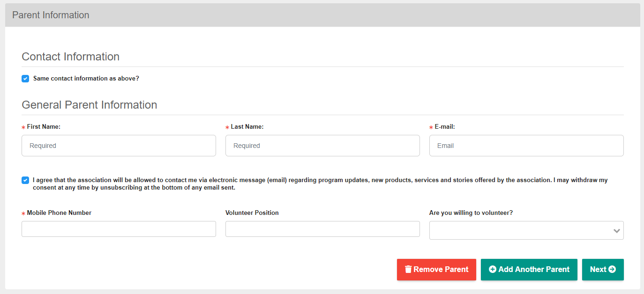Click the 'Mobile Phone Number' label
644x294 pixels.
(59, 213)
